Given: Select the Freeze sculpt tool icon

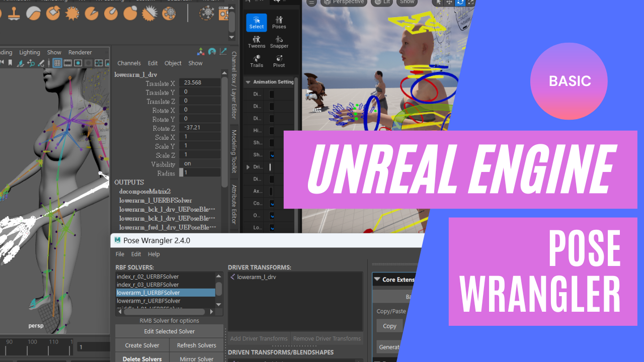Looking at the screenshot, I should [169, 14].
